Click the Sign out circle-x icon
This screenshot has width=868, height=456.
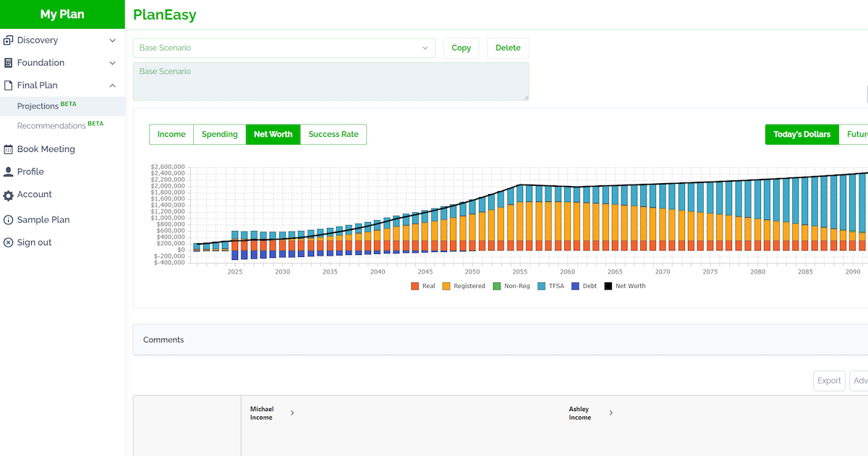pyautogui.click(x=9, y=242)
